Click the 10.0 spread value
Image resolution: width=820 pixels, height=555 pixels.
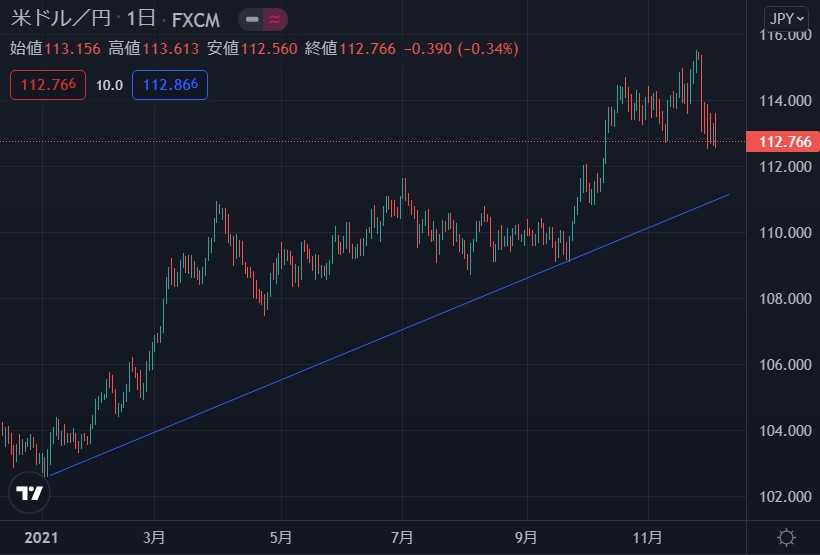pyautogui.click(x=109, y=85)
